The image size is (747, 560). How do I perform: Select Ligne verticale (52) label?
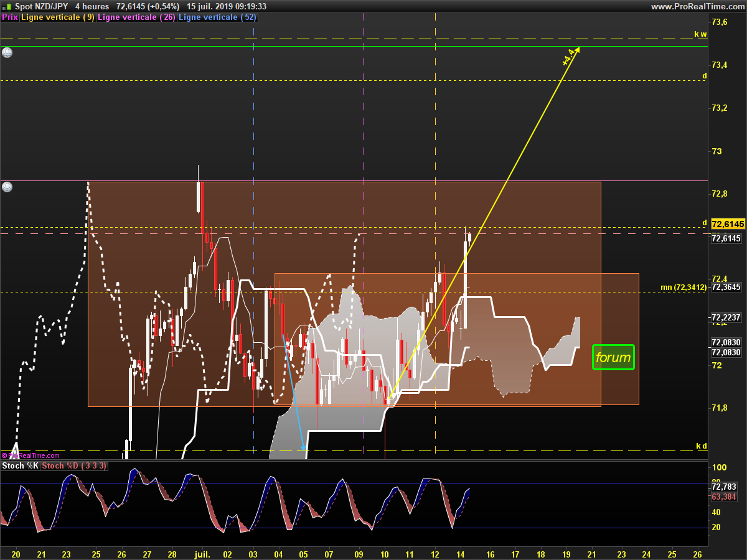point(217,17)
